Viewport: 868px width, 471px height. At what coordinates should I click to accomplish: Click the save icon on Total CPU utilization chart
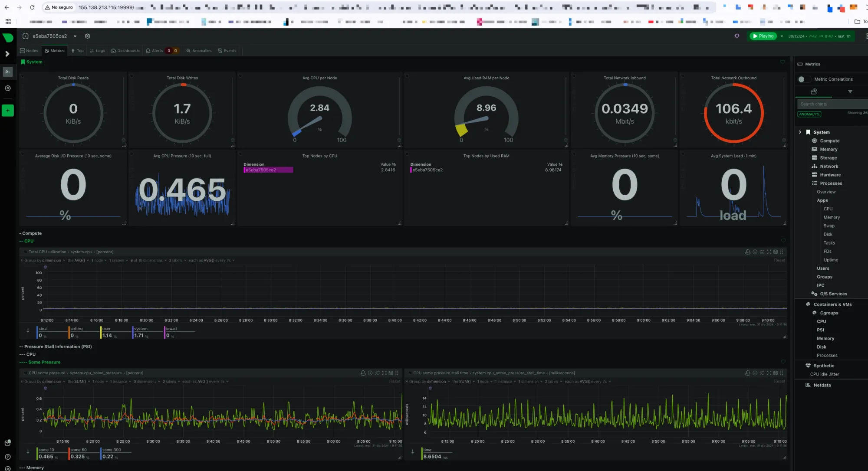[x=776, y=252]
